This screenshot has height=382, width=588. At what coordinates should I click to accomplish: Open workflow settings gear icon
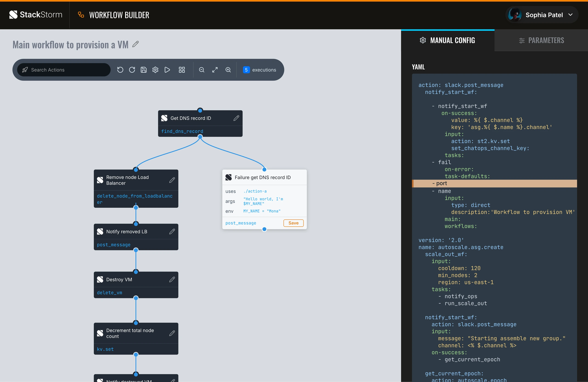(x=155, y=70)
